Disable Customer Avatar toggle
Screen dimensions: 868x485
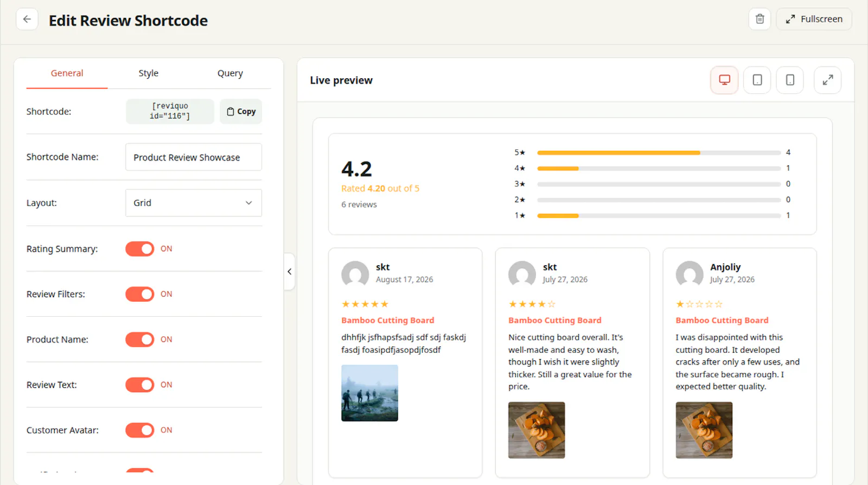pyautogui.click(x=140, y=430)
